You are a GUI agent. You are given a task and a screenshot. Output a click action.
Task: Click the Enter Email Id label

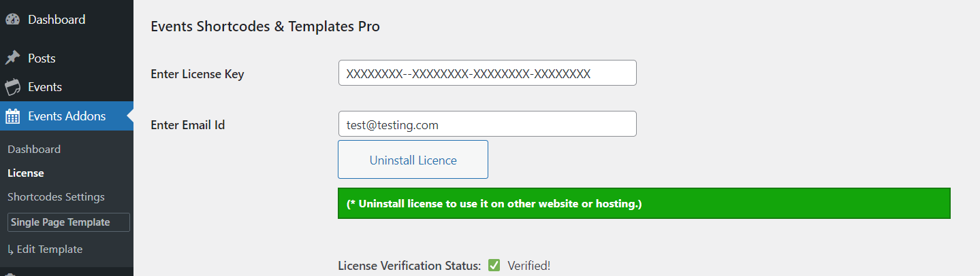pyautogui.click(x=188, y=125)
